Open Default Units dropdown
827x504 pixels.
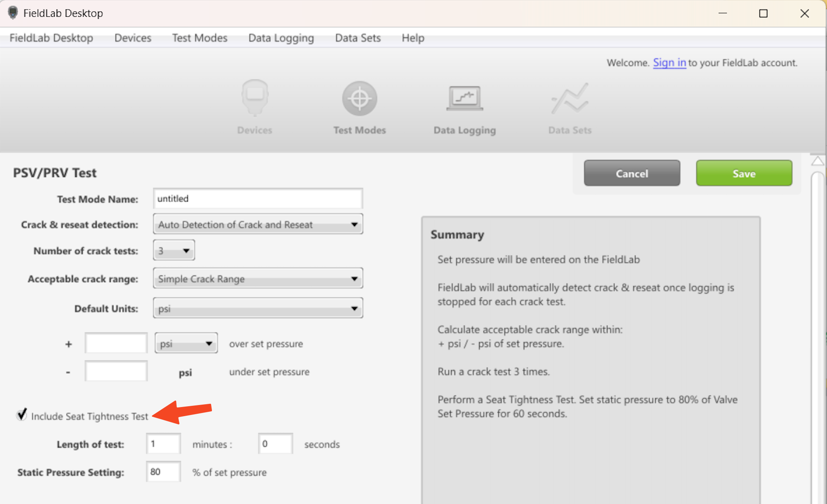tap(258, 308)
